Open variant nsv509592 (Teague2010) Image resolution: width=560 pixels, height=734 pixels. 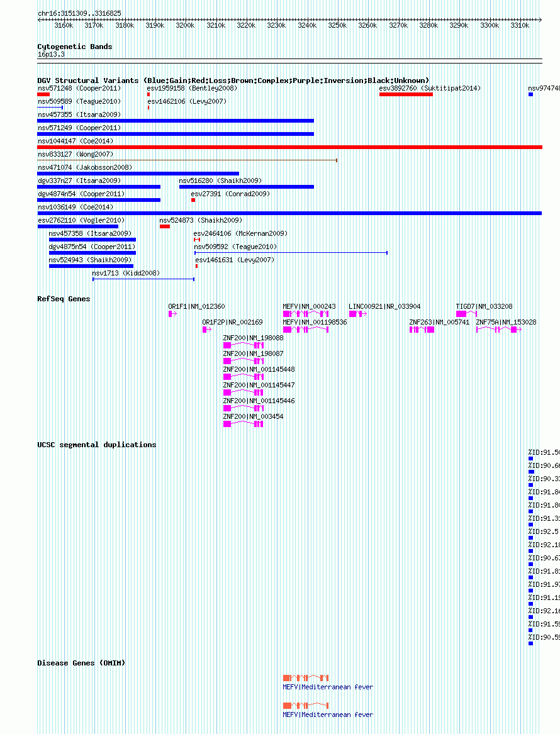235,246
